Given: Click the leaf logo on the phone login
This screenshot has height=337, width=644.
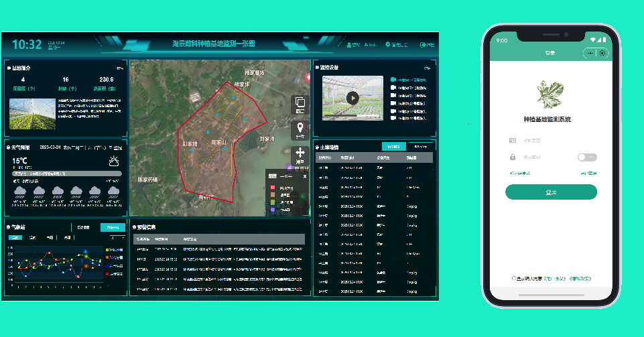Looking at the screenshot, I should pyautogui.click(x=550, y=95).
